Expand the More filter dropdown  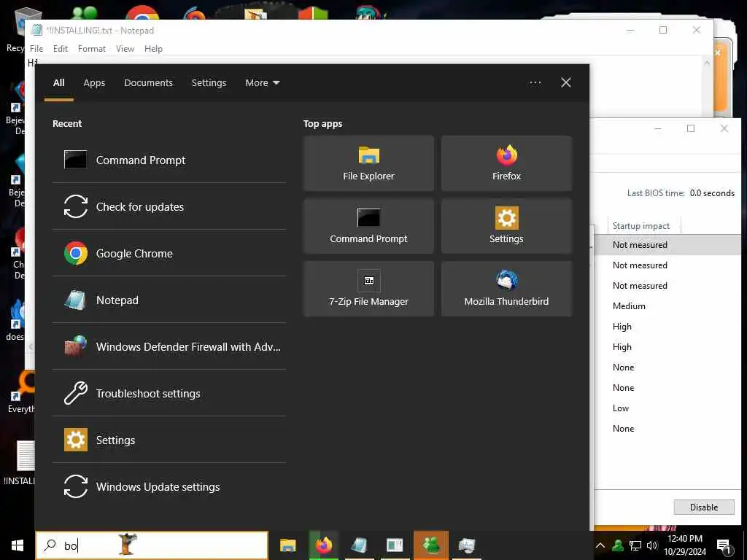click(263, 83)
